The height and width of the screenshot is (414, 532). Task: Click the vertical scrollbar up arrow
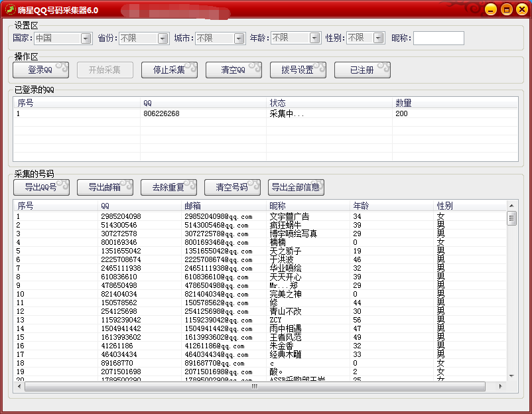pos(511,206)
